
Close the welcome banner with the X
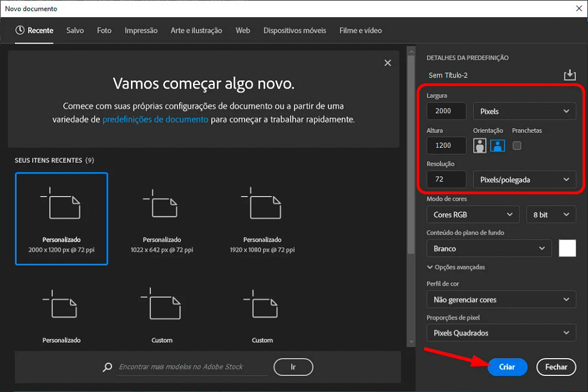point(388,63)
